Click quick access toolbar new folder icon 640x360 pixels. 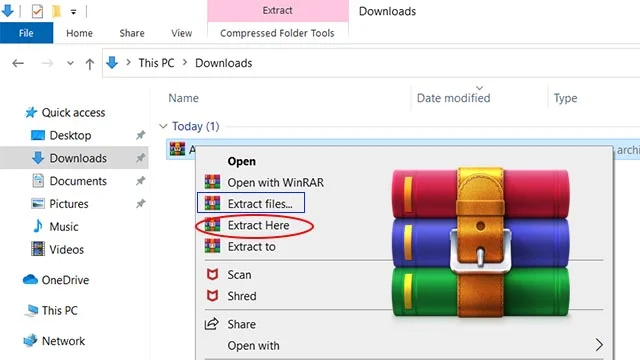click(56, 11)
